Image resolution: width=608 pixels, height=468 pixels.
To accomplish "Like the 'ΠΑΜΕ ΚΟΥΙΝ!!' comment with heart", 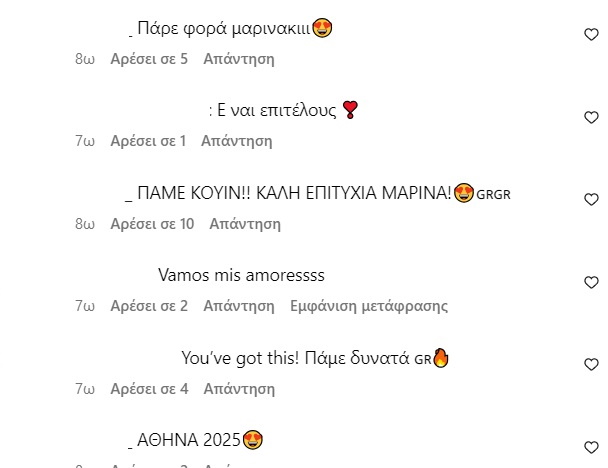I will click(x=591, y=199).
